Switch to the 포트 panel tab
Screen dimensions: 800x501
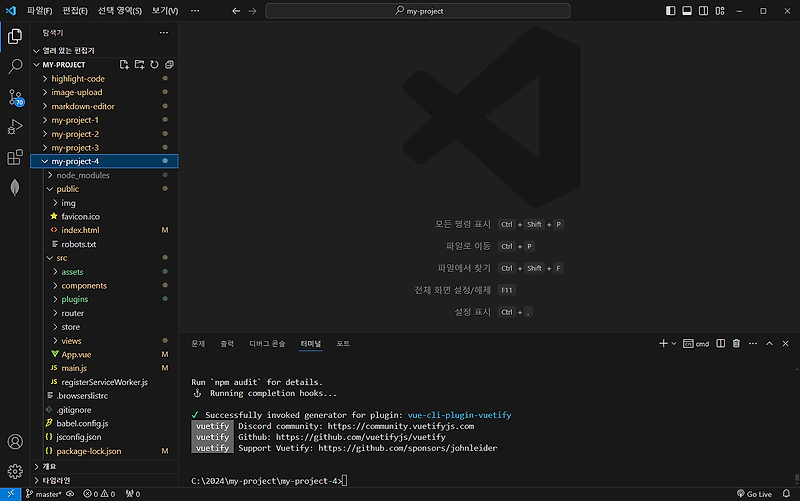coord(343,344)
